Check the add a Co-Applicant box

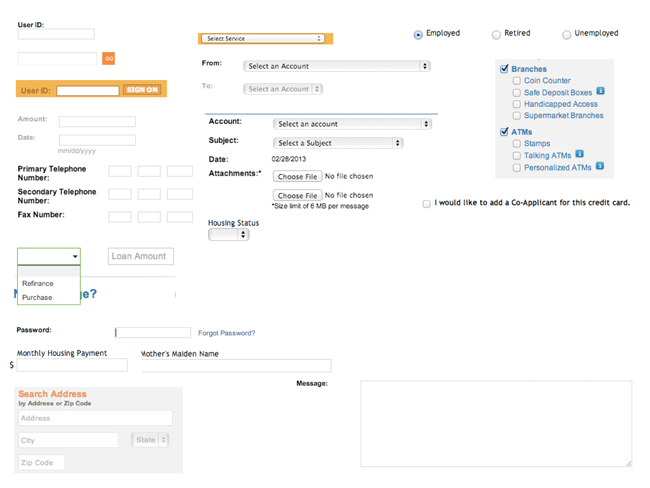coord(427,203)
